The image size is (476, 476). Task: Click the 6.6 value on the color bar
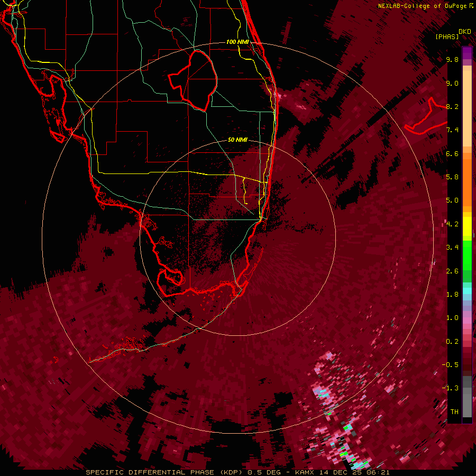coord(452,153)
